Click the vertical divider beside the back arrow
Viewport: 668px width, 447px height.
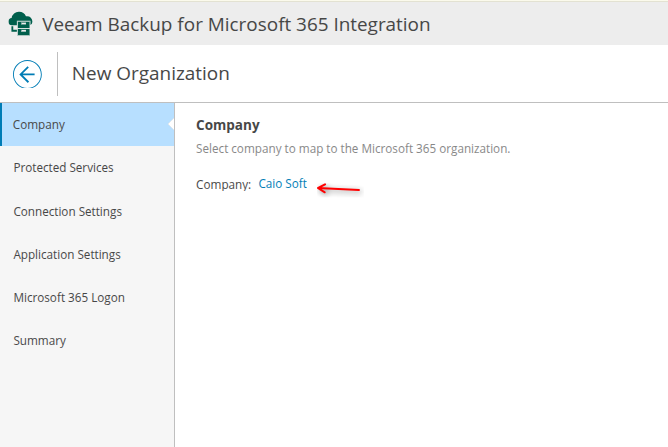57,73
